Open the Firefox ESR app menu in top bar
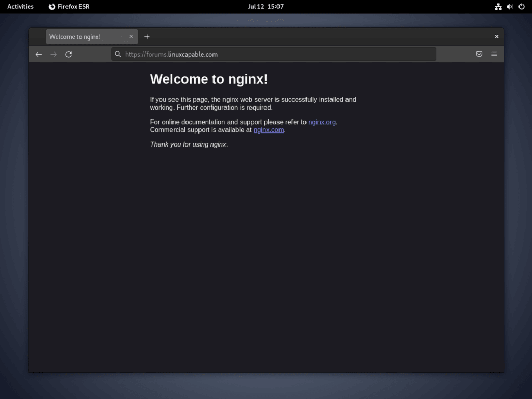Viewport: 532px width, 399px height. coord(69,6)
